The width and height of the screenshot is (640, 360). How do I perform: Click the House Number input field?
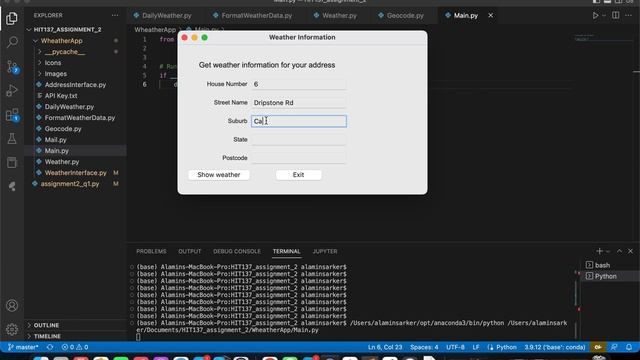click(x=299, y=84)
